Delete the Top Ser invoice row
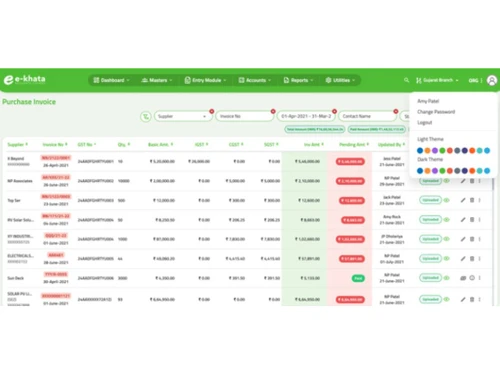500x375 pixels. [x=472, y=200]
